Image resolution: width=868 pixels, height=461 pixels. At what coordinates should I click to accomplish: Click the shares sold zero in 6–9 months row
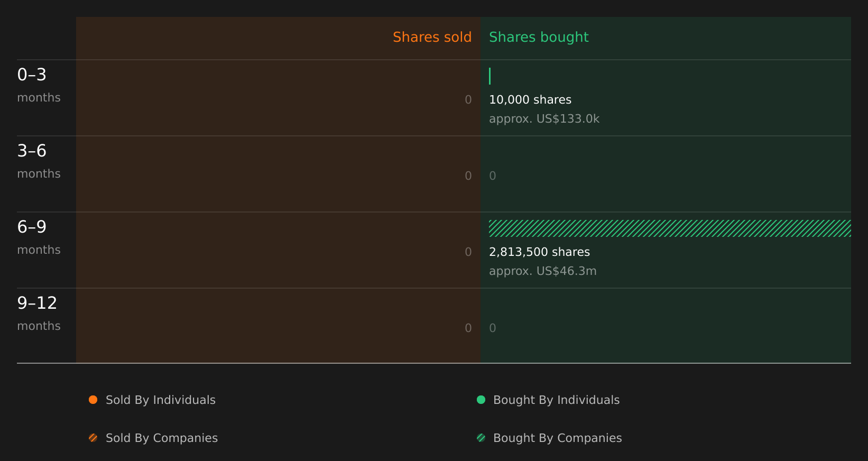[468, 252]
